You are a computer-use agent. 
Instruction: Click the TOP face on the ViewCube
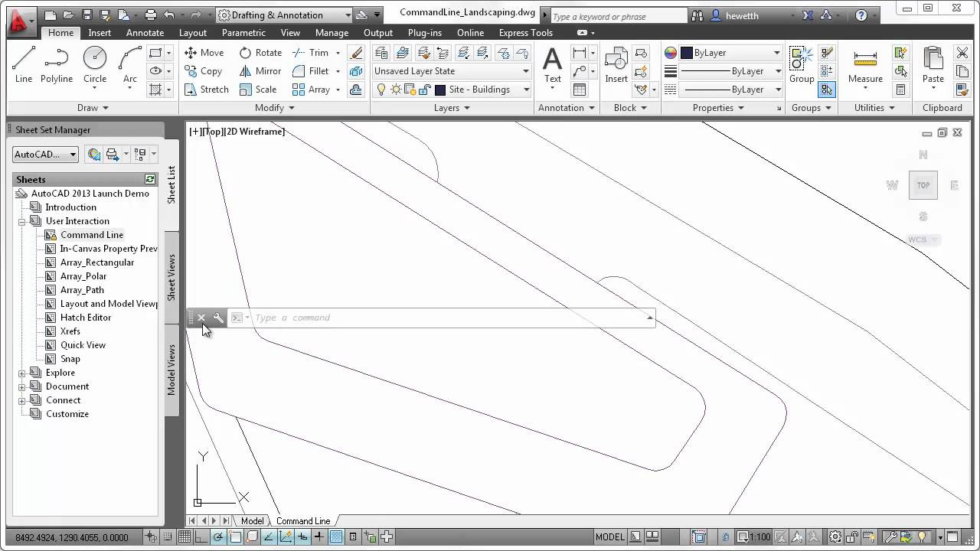pyautogui.click(x=923, y=184)
